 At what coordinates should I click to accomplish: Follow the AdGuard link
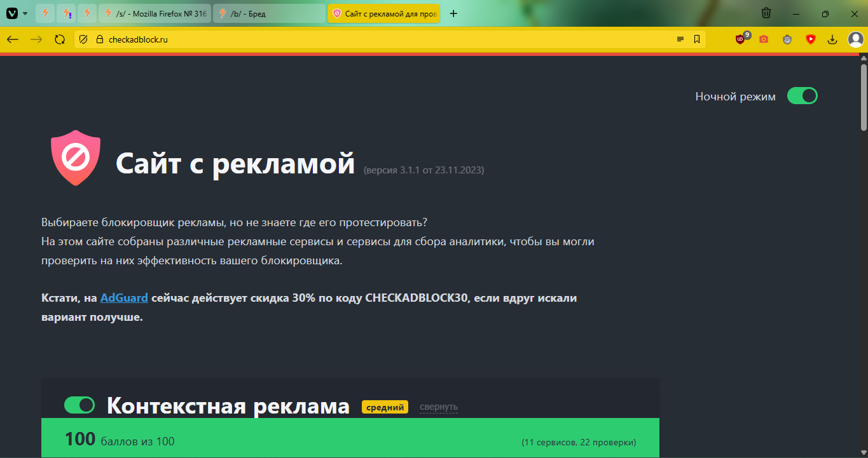click(x=124, y=297)
